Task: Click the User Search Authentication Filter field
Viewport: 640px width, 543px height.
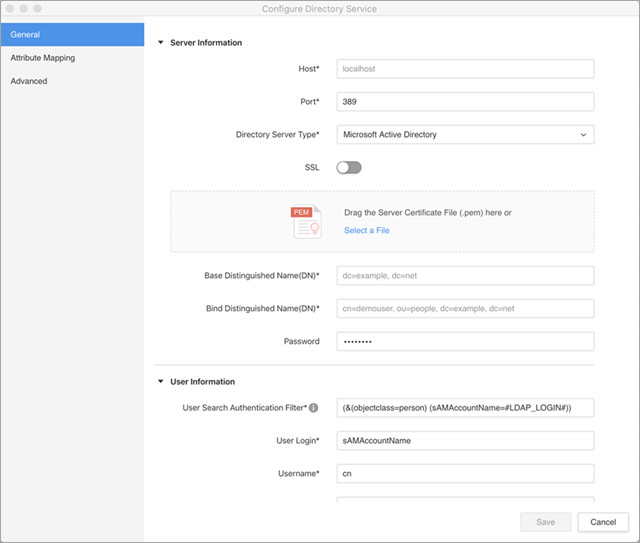Action: pyautogui.click(x=465, y=407)
